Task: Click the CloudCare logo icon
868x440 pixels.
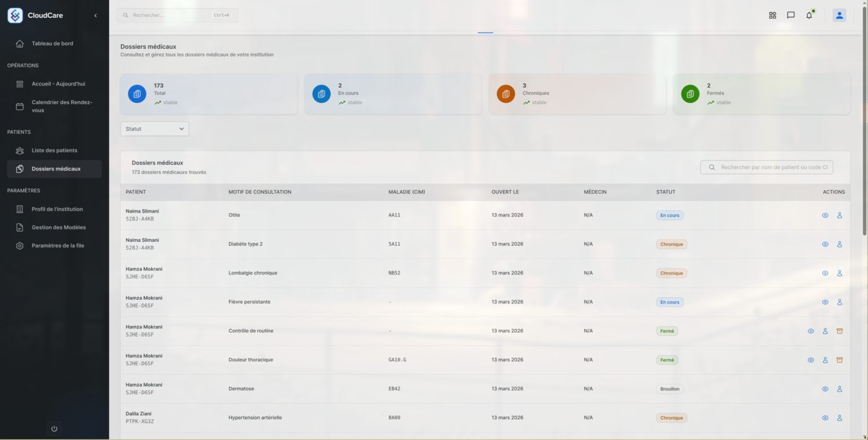Action: 15,15
